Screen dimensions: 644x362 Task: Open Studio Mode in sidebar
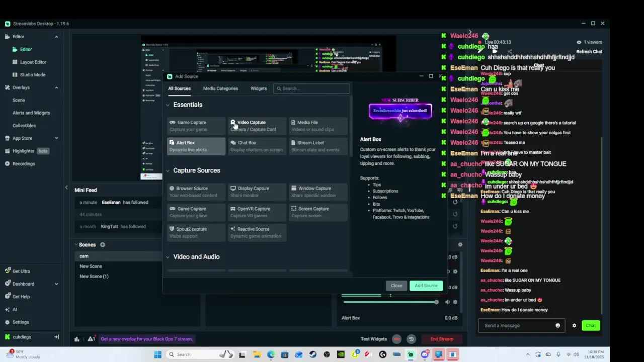[x=33, y=74]
